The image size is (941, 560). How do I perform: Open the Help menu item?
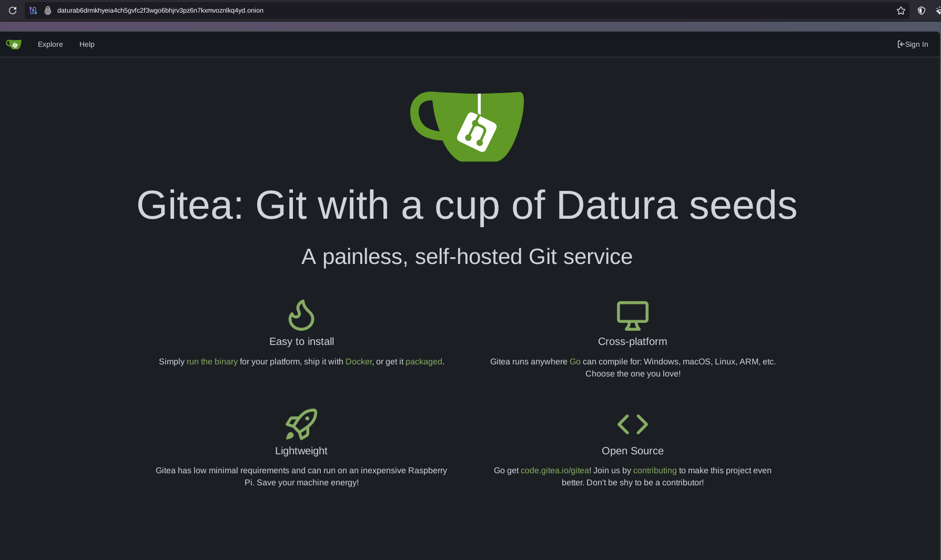click(87, 45)
